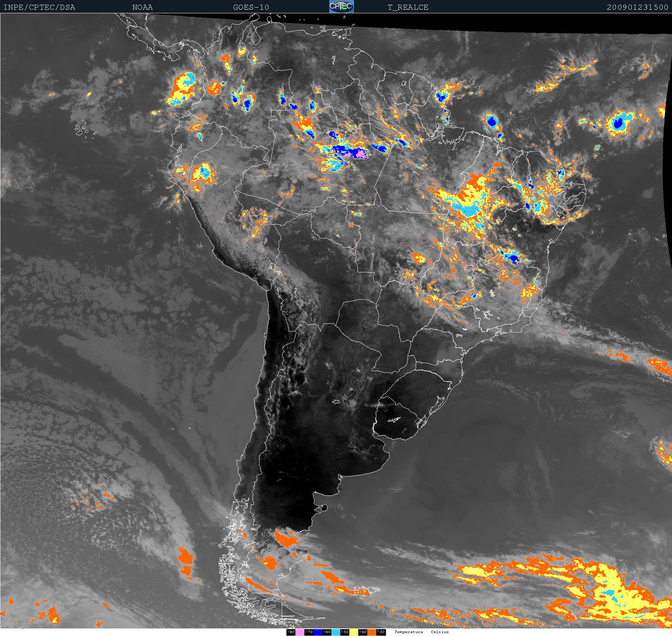Image resolution: width=672 pixels, height=636 pixels.
Task: Click the INPE/CPTEC/DSA header text
Action: point(39,7)
